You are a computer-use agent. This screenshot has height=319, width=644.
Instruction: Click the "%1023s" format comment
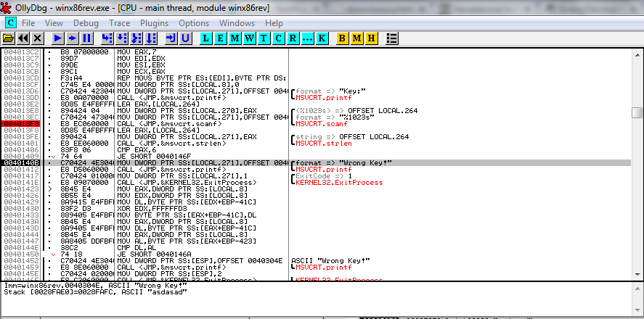click(335, 117)
